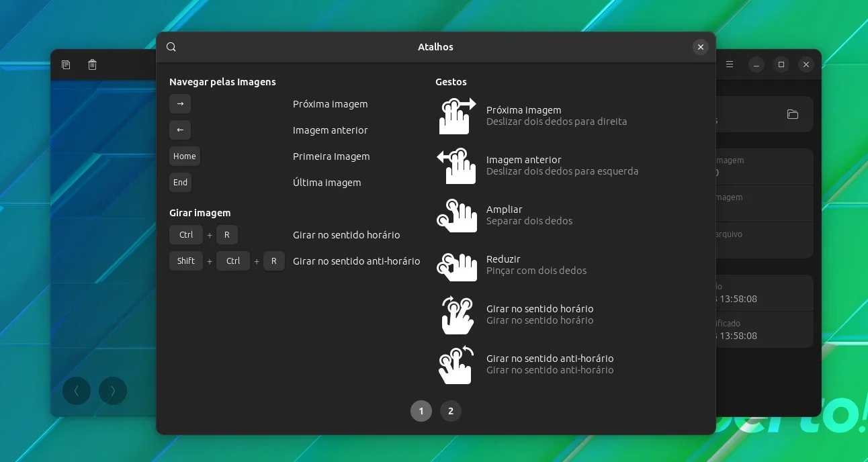868x462 pixels.
Task: Click the Home key shortcut
Action: pyautogui.click(x=185, y=156)
